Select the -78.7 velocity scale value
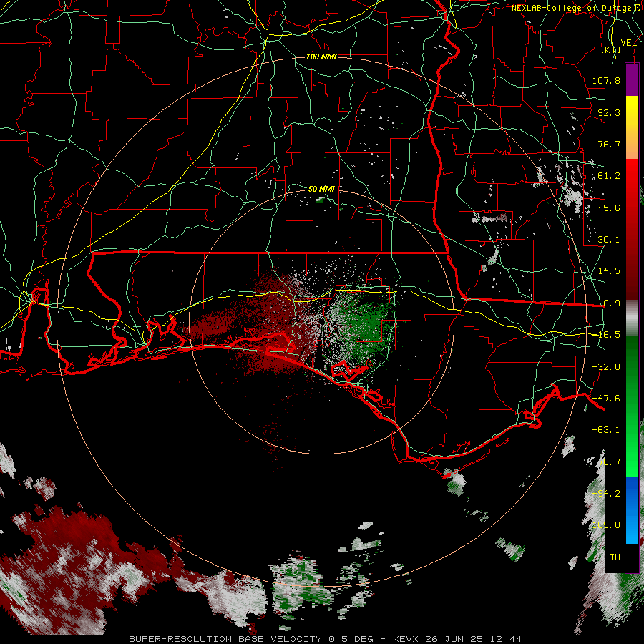 tap(606, 462)
